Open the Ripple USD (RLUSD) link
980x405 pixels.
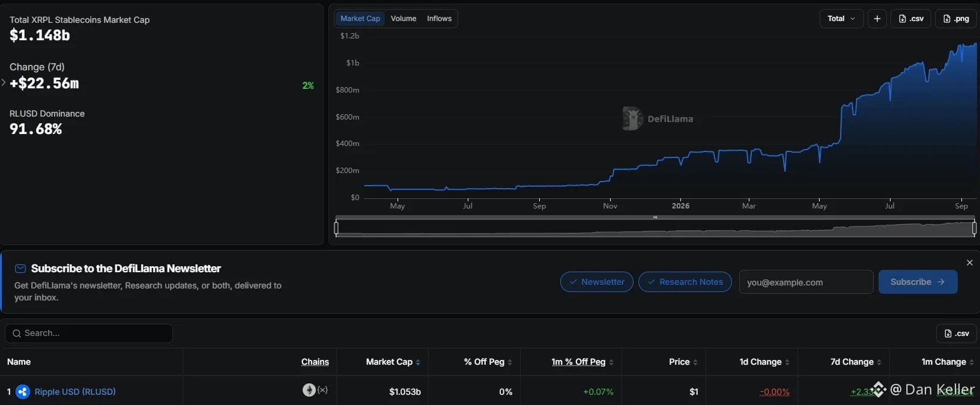(75, 392)
